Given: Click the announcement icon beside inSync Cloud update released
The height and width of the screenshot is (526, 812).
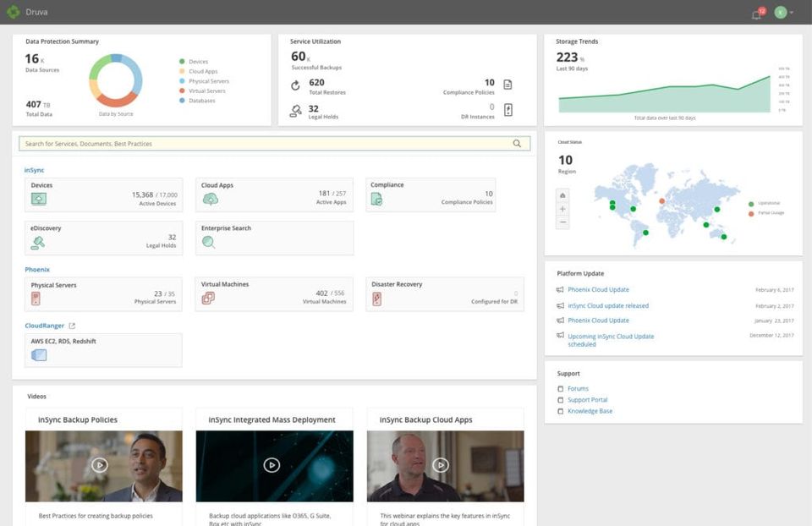Looking at the screenshot, I should [560, 306].
